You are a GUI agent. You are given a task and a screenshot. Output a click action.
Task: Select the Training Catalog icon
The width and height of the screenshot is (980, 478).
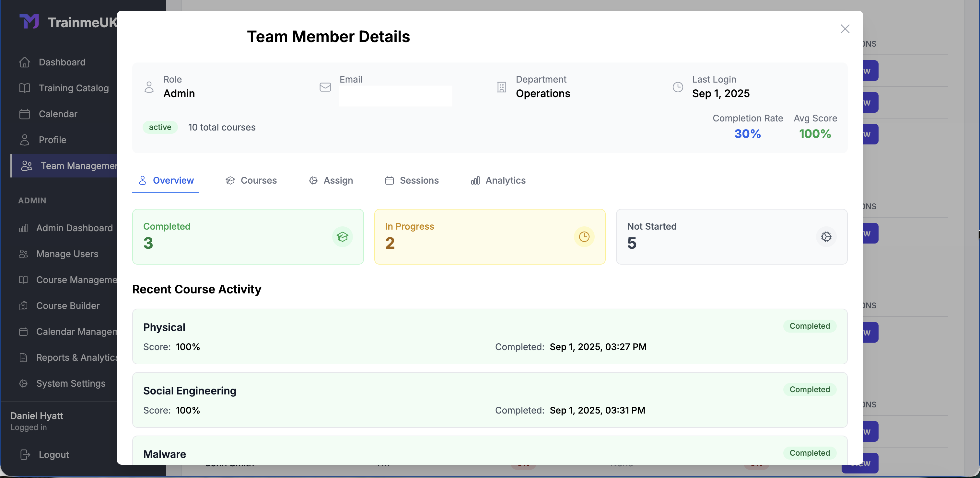[x=24, y=88]
